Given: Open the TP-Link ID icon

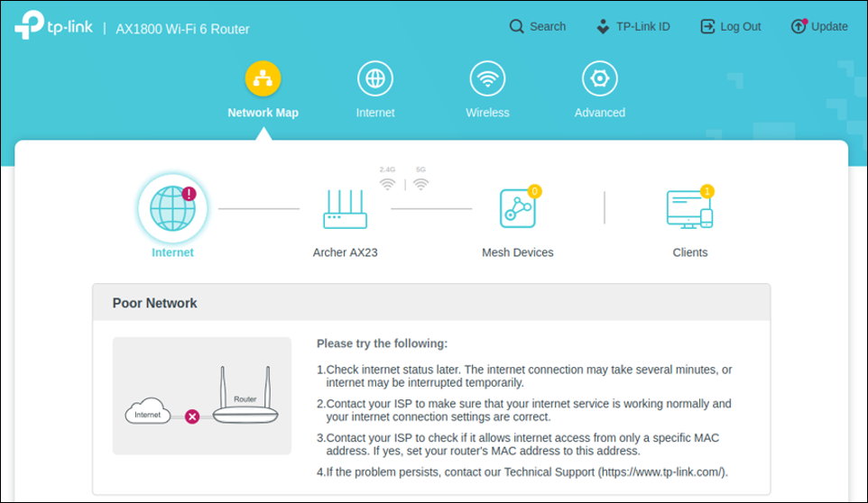Looking at the screenshot, I should coord(603,26).
